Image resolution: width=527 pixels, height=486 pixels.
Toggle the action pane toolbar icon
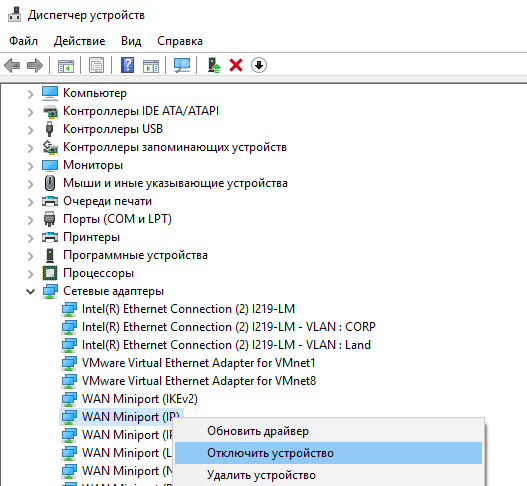point(151,66)
